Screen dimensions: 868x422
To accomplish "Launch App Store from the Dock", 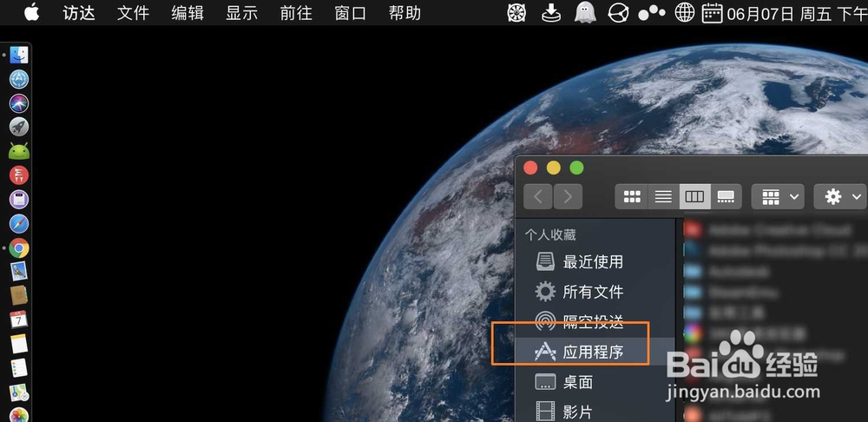I will [19, 79].
